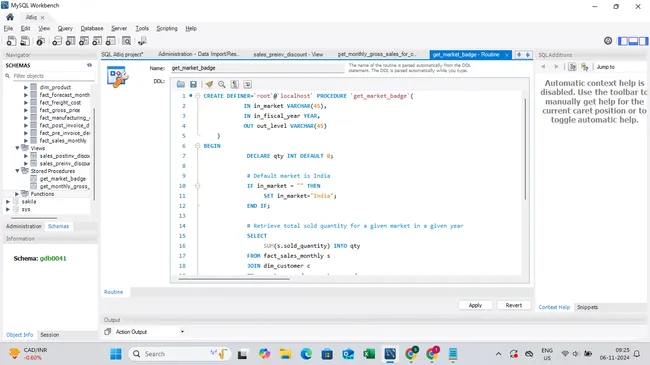Click the reconnect to DBMS icon
The image size is (650, 365).
[x=142, y=41]
